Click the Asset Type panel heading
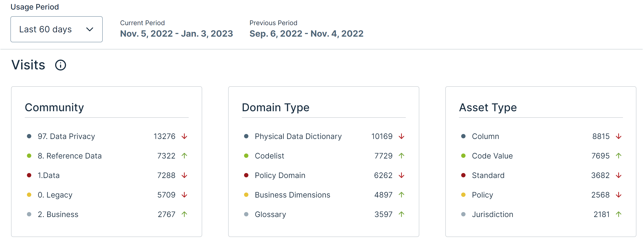 488,108
